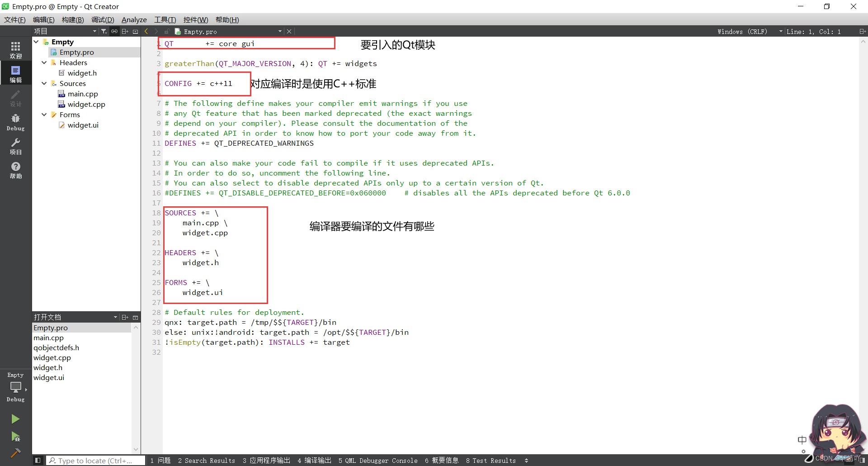Open the 项目 projects mode with wrench icon
The width and height of the screenshot is (868, 466).
(x=16, y=146)
